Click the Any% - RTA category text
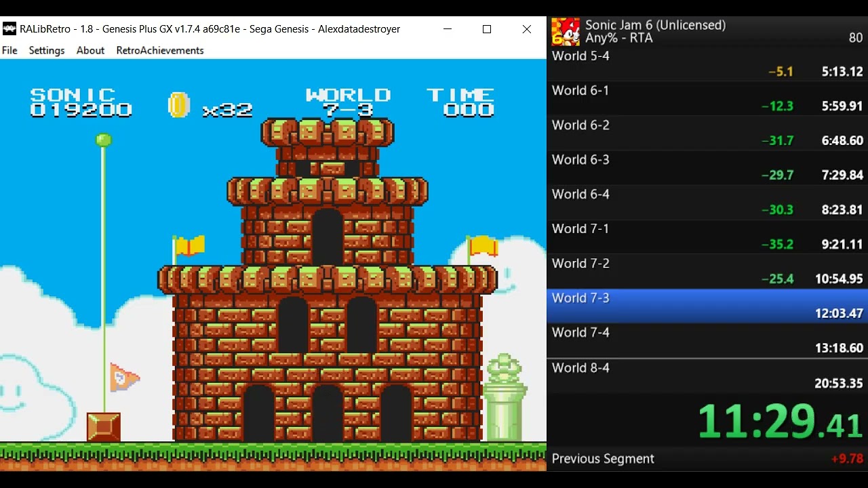Screen dimensions: 868x488 tap(618, 38)
